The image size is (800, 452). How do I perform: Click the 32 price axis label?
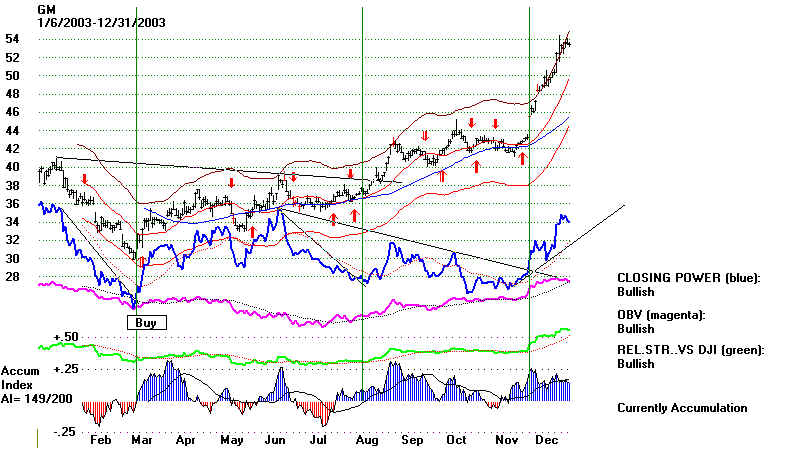tap(12, 240)
